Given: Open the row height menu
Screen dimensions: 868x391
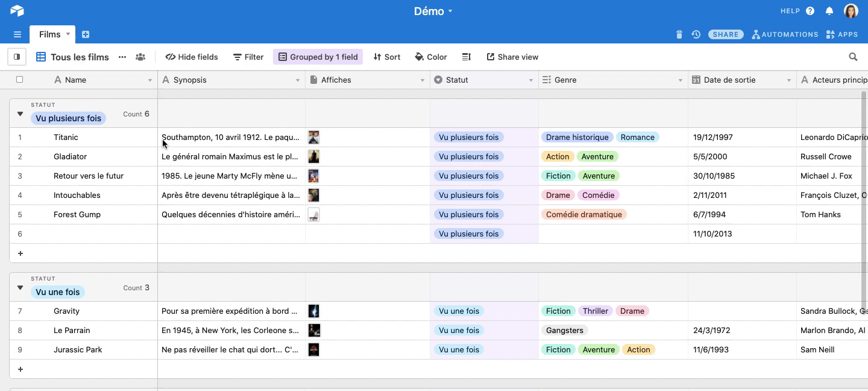Looking at the screenshot, I should (x=467, y=57).
